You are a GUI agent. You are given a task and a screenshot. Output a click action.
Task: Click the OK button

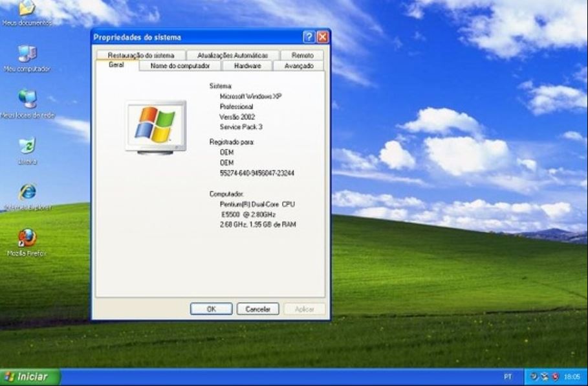[x=211, y=309]
